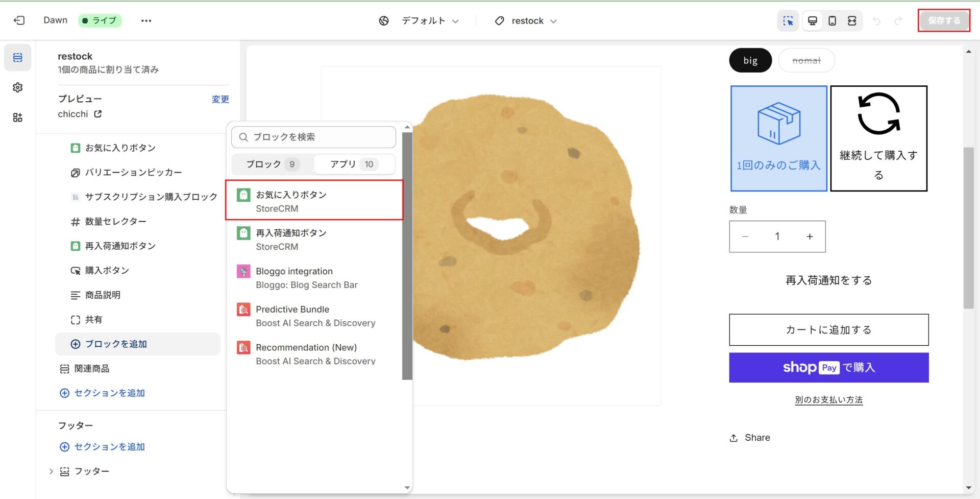Viewport: 980px width, 499px height.
Task: Click the block picker list scrollbar
Action: (407, 255)
